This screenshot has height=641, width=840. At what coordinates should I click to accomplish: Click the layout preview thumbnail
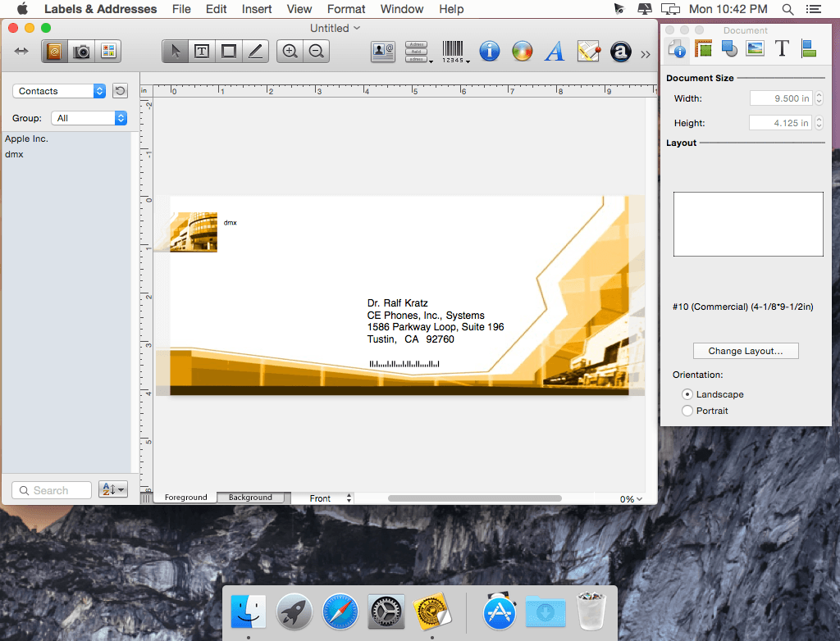(748, 225)
